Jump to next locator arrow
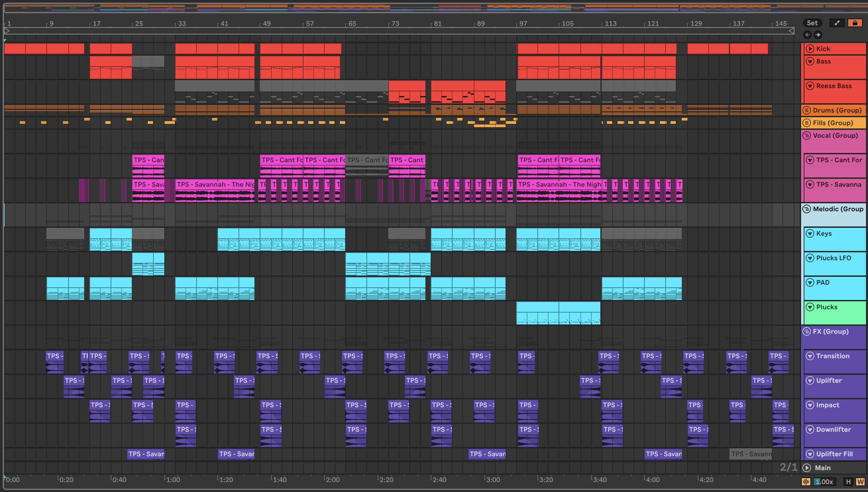Image resolution: width=868 pixels, height=492 pixels. (x=818, y=35)
